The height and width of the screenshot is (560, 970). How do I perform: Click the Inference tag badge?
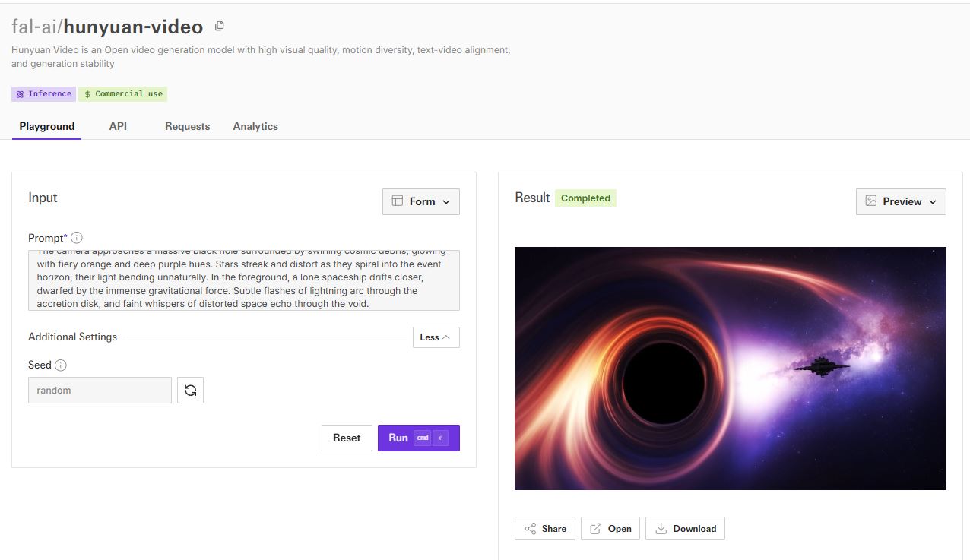[x=43, y=94]
